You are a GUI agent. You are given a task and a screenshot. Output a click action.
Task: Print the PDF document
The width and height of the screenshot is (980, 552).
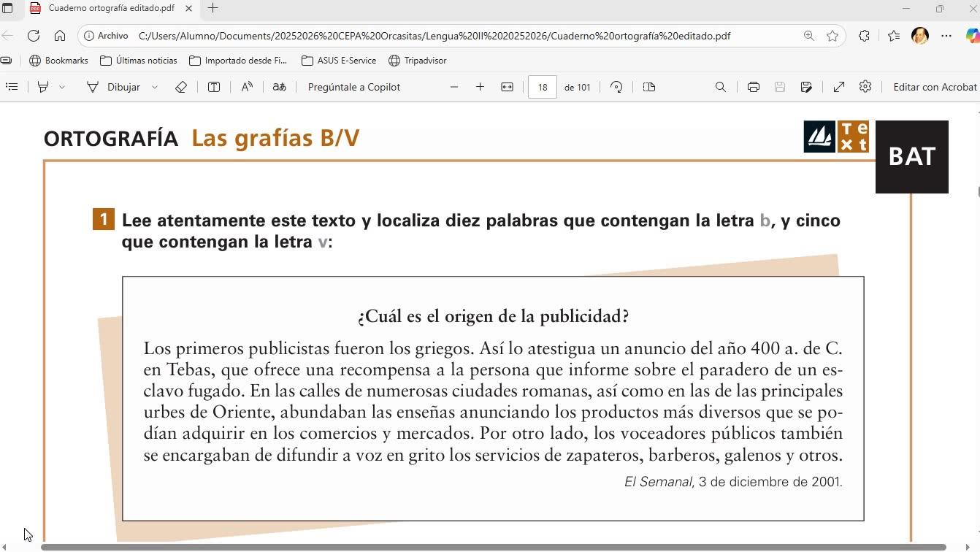coord(754,87)
